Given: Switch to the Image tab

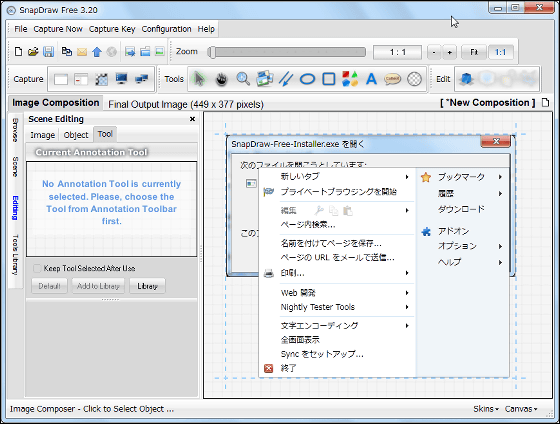Looking at the screenshot, I should pos(42,135).
